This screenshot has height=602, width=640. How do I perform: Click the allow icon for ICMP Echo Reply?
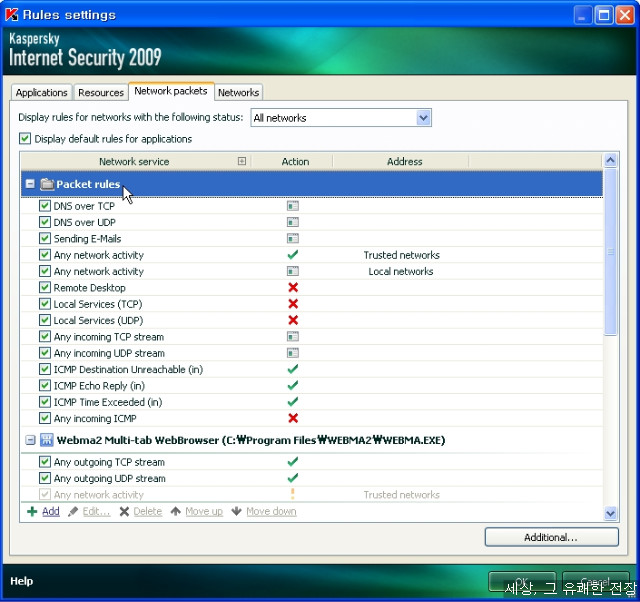coord(293,386)
